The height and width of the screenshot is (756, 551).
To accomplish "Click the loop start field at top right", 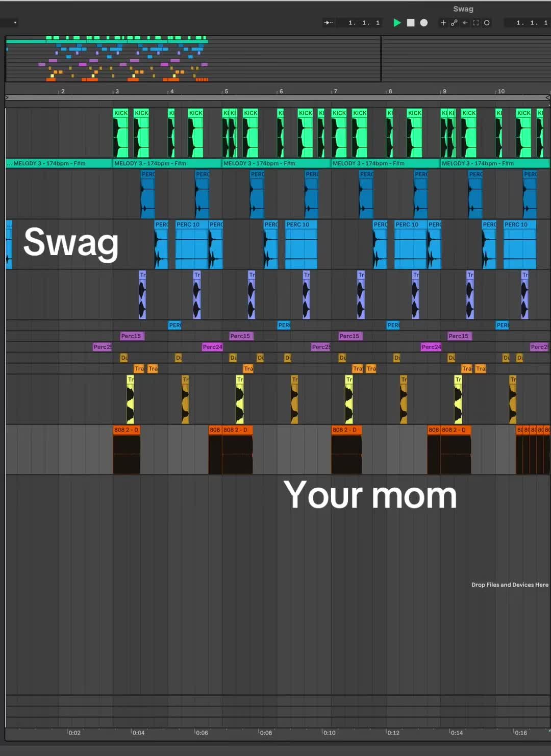I will click(x=532, y=22).
